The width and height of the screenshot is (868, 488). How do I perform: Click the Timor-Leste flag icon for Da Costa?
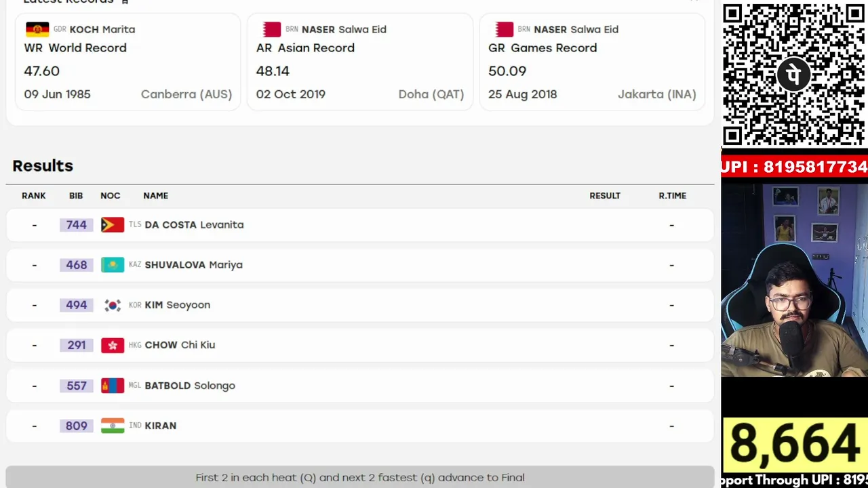click(x=113, y=225)
